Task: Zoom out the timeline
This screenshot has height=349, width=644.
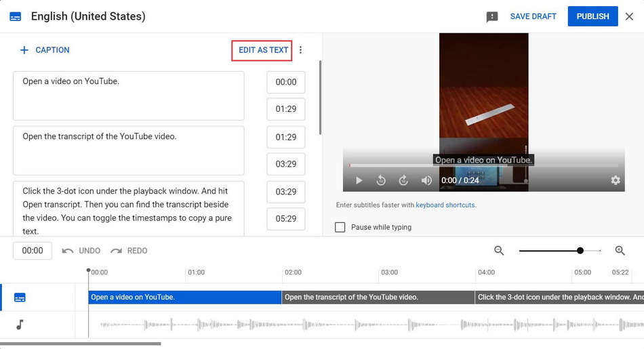Action: tap(499, 251)
